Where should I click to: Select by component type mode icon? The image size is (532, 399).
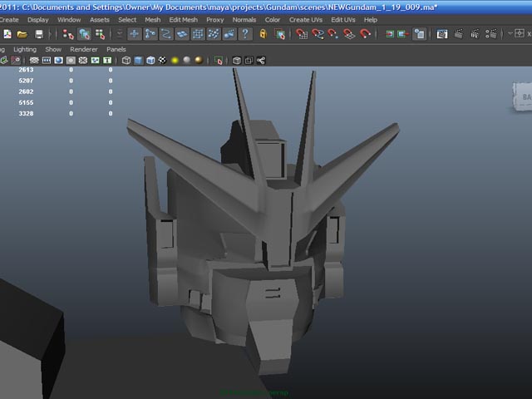pyautogui.click(x=100, y=34)
